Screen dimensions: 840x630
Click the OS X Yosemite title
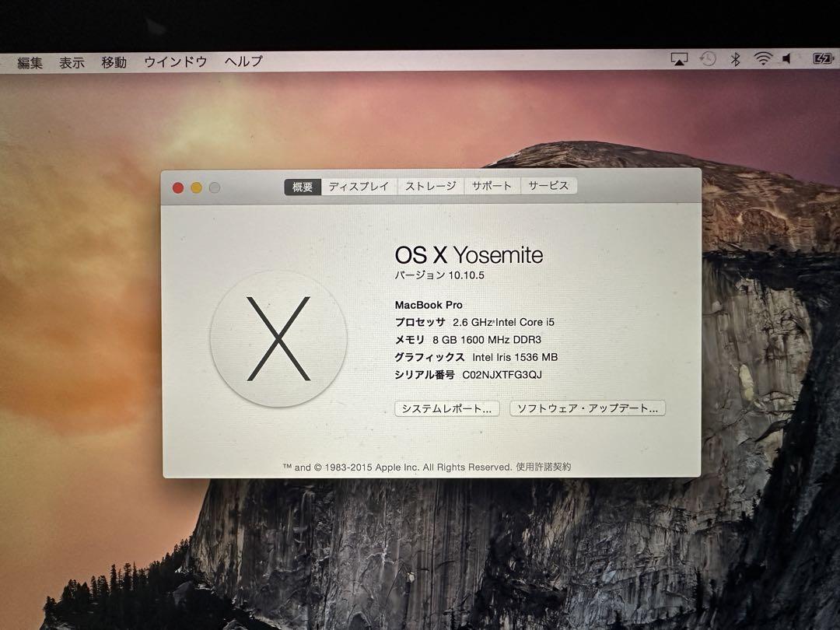469,255
